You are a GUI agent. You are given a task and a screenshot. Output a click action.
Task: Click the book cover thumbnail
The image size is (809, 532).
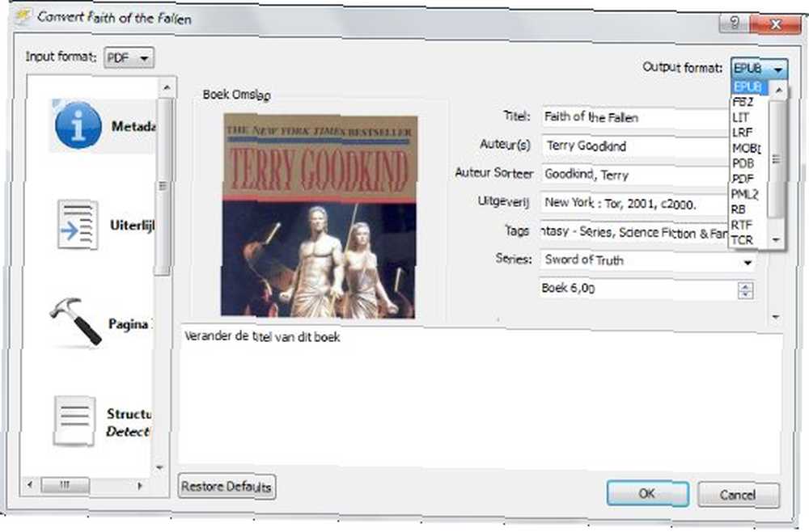[x=319, y=216]
